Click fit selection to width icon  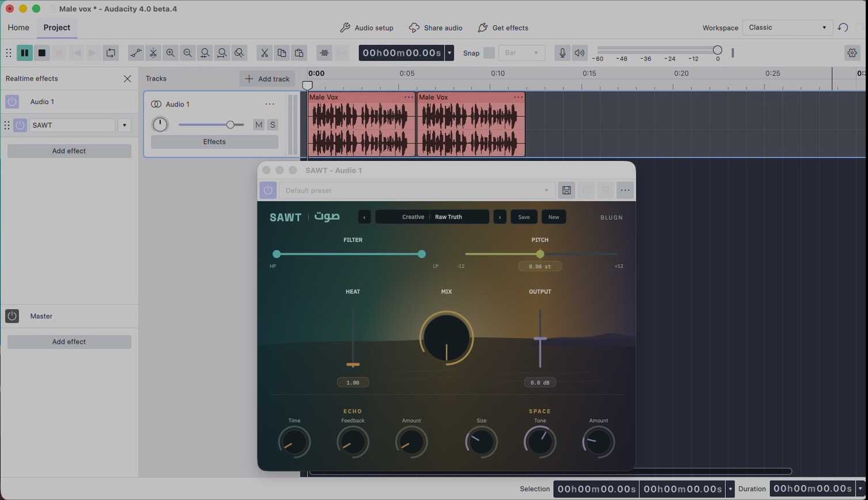[x=205, y=53]
